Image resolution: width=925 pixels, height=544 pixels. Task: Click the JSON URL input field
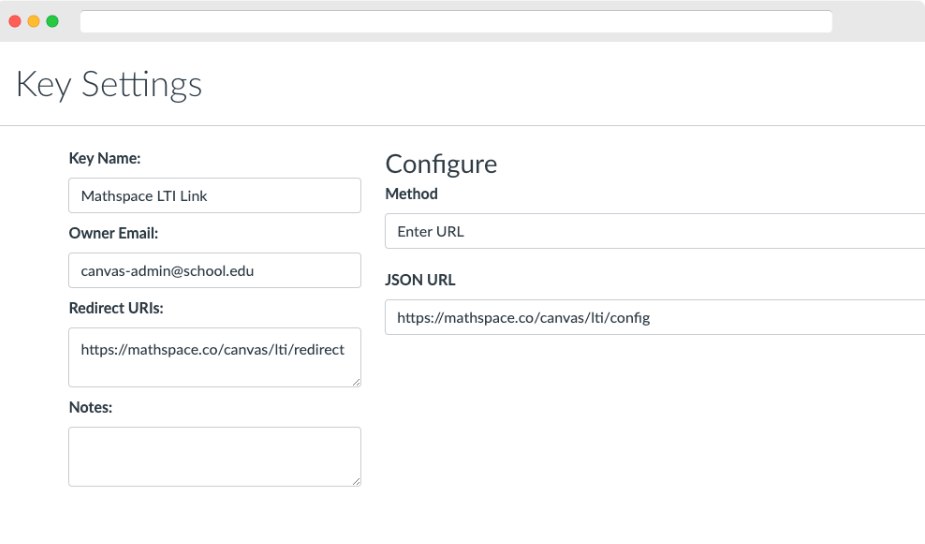655,317
